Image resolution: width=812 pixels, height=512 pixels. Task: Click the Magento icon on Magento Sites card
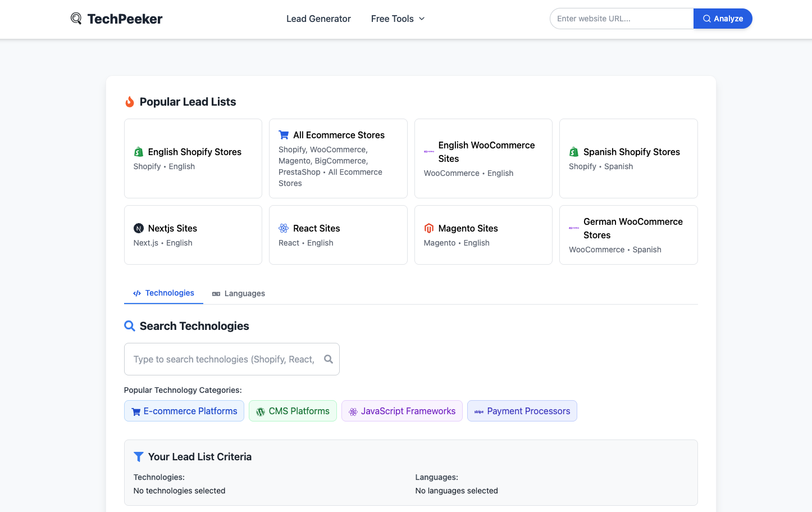[429, 228]
